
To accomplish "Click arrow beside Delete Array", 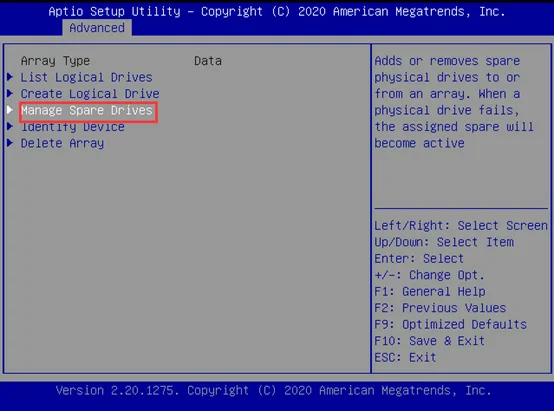I will pos(10,143).
